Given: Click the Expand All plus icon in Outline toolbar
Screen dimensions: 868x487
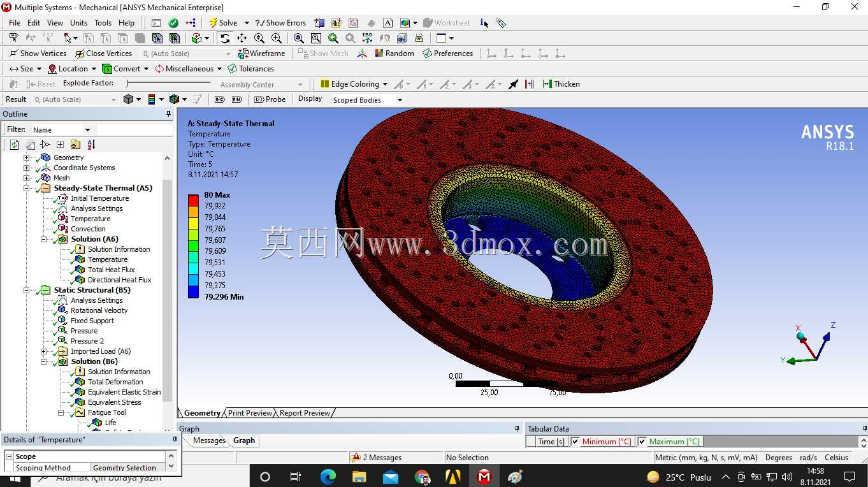Looking at the screenshot, I should click(61, 145).
